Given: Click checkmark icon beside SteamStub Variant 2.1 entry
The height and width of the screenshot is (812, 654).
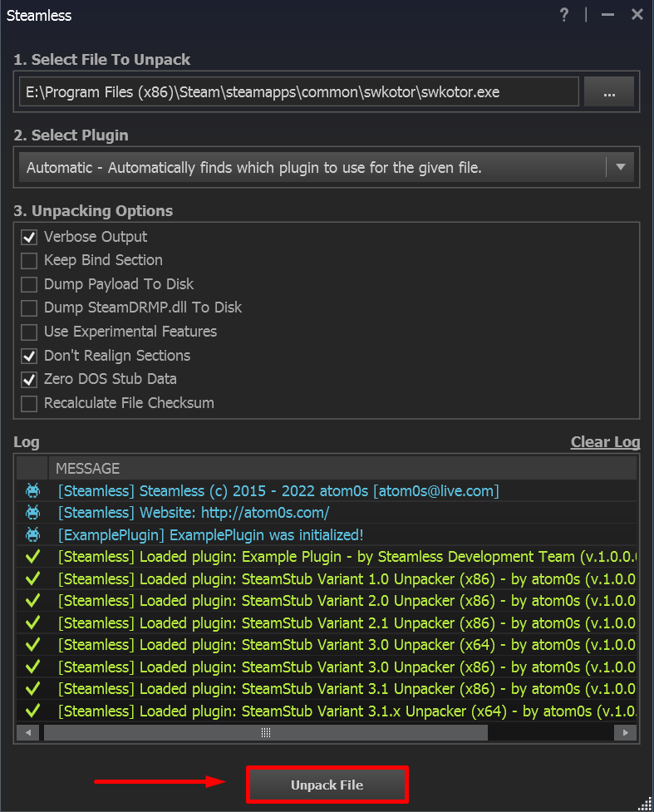Looking at the screenshot, I should (33, 623).
